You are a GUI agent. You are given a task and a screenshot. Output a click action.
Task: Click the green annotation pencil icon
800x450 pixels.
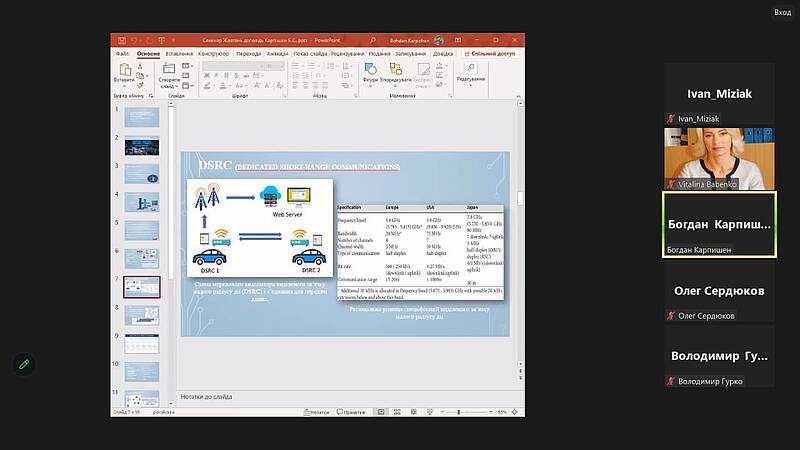(23, 364)
